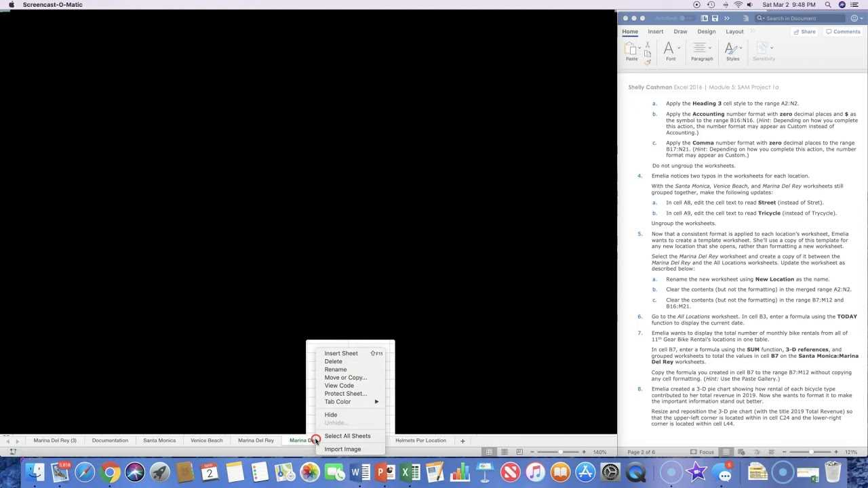Viewport: 868px width, 488px height.
Task: Click Page 2 of 6 indicator
Action: tap(641, 452)
